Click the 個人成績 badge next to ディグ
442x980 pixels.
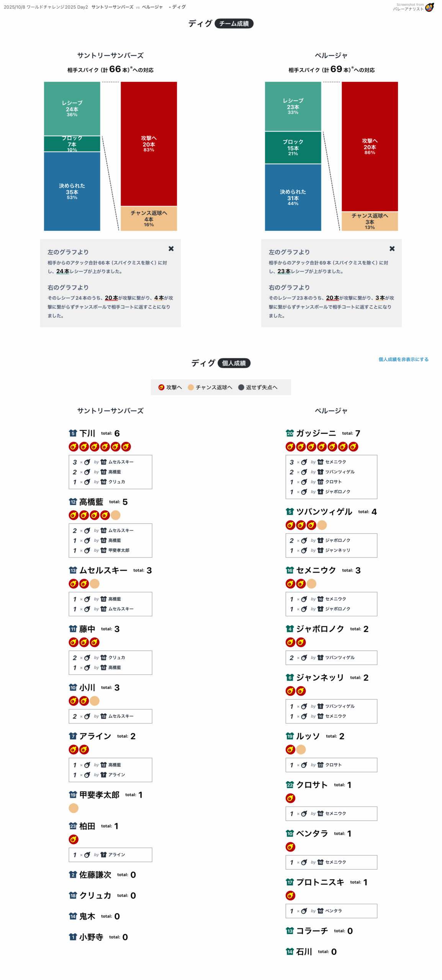234,363
